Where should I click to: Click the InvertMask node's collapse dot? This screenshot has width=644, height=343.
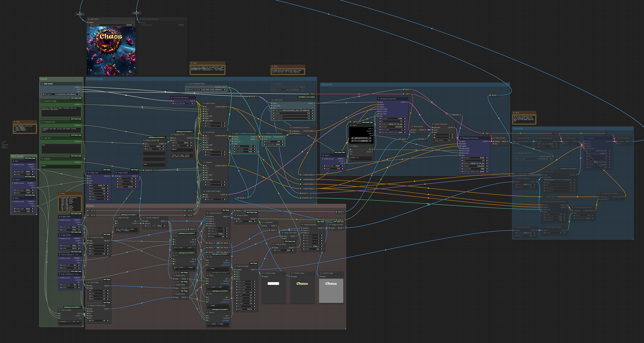(263, 222)
